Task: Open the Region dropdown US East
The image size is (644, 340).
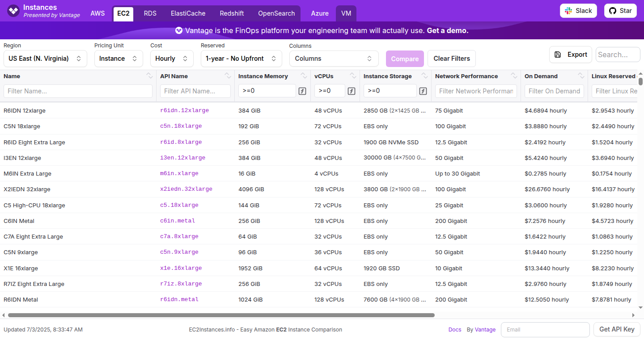Action: click(x=45, y=59)
